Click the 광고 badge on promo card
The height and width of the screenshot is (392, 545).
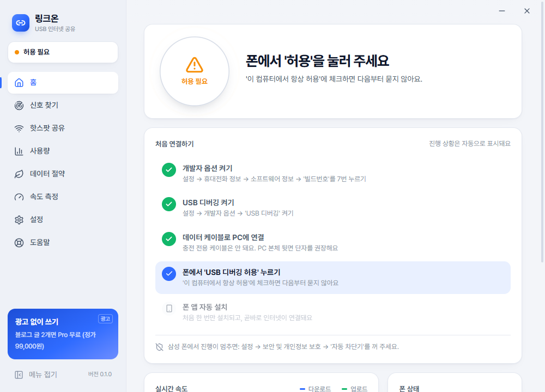[105, 318]
